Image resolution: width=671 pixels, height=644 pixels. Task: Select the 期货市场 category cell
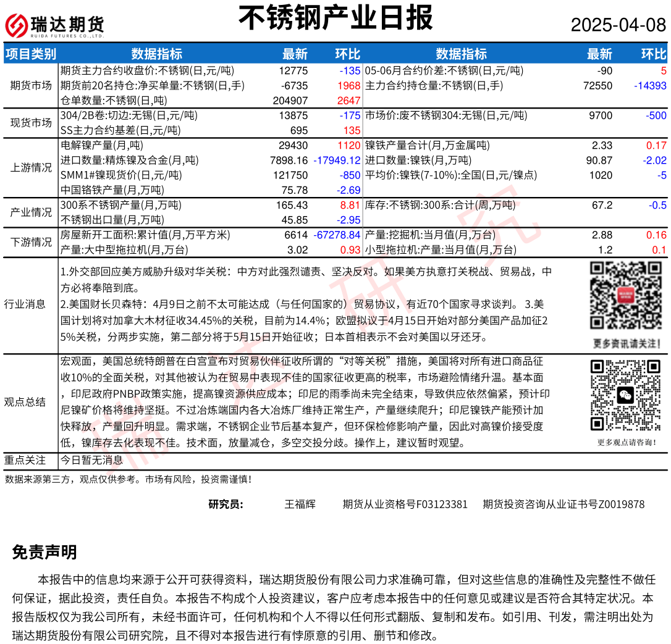pos(31,85)
